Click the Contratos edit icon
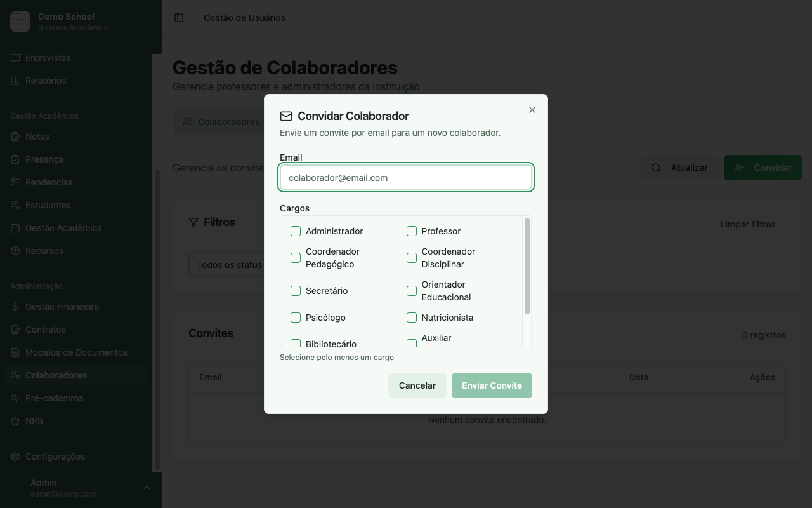Screen dimensions: 812x508 (15, 330)
